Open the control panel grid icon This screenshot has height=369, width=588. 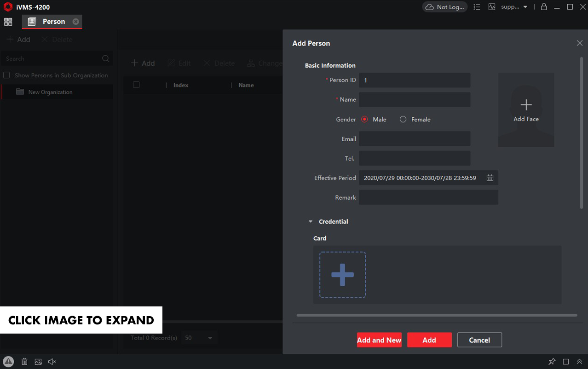coord(8,22)
